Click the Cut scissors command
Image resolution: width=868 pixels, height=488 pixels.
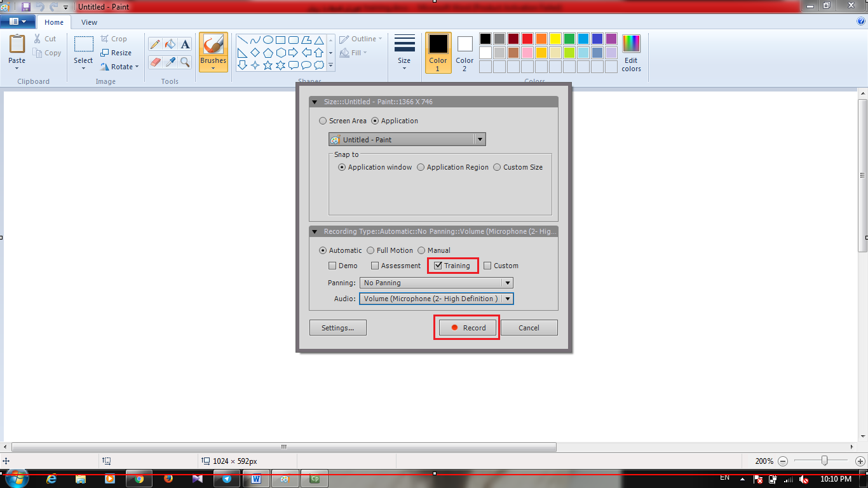45,39
